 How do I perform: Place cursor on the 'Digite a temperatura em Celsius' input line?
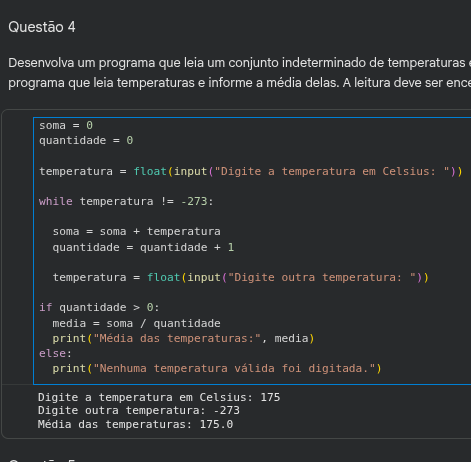[251, 171]
